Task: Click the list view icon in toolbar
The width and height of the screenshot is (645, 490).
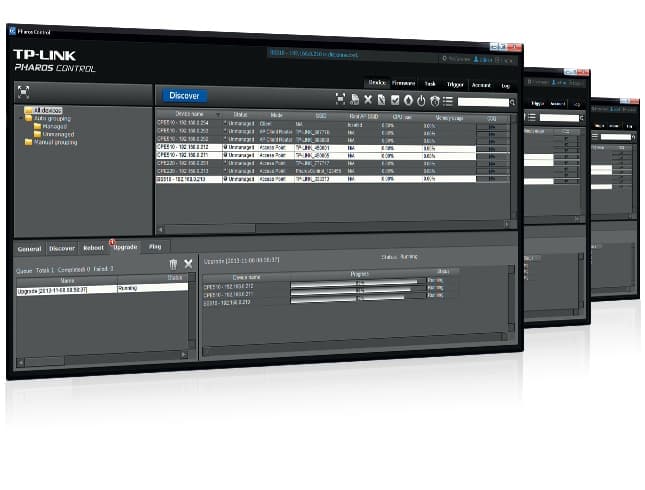Action: pyautogui.click(x=448, y=100)
